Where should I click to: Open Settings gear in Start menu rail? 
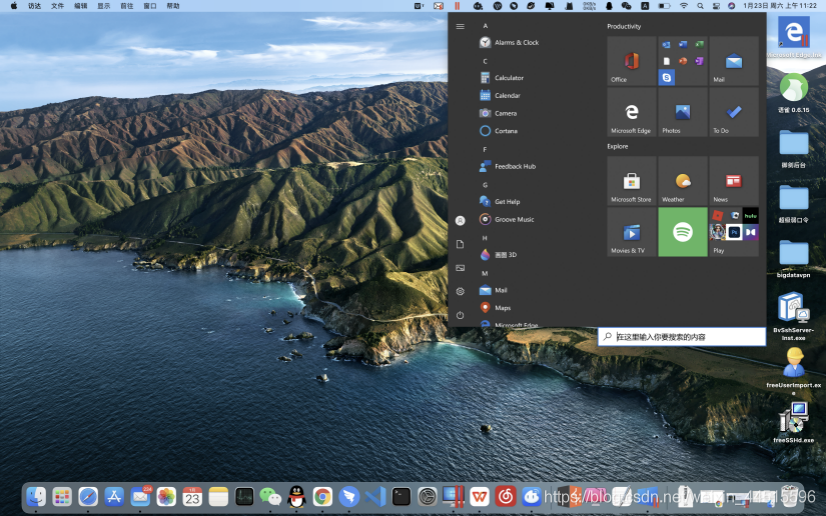pyautogui.click(x=460, y=291)
